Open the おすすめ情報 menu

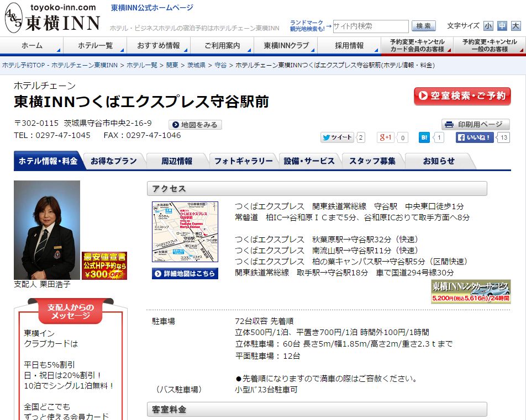(x=159, y=46)
